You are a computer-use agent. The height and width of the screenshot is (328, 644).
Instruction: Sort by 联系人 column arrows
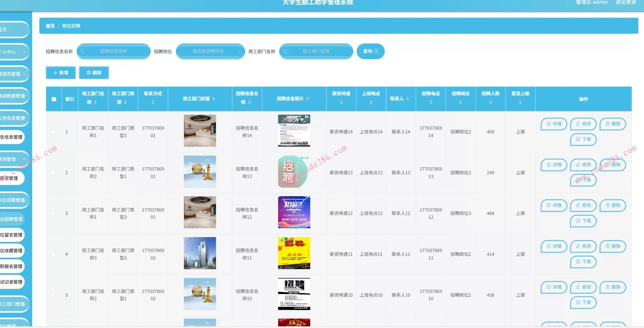pos(408,99)
